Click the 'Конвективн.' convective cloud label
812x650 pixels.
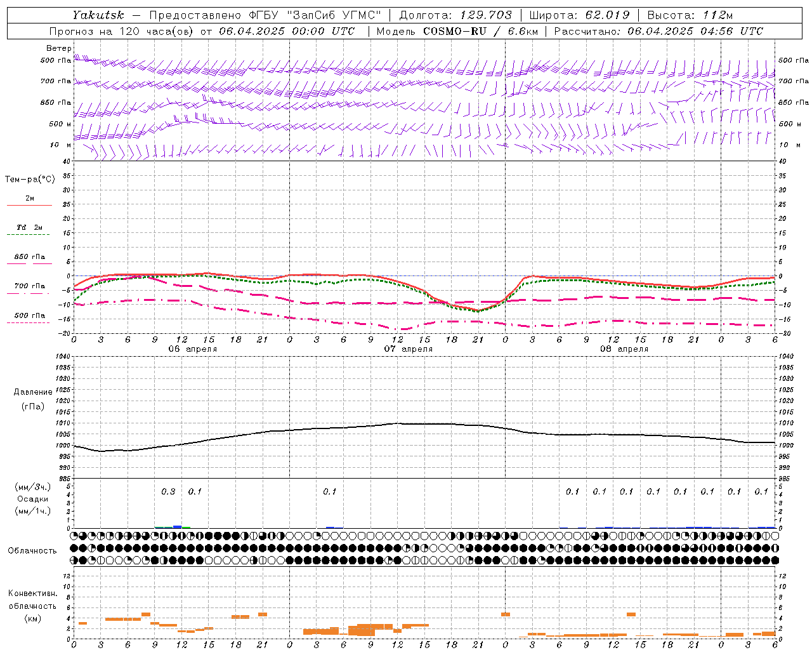coord(32,594)
